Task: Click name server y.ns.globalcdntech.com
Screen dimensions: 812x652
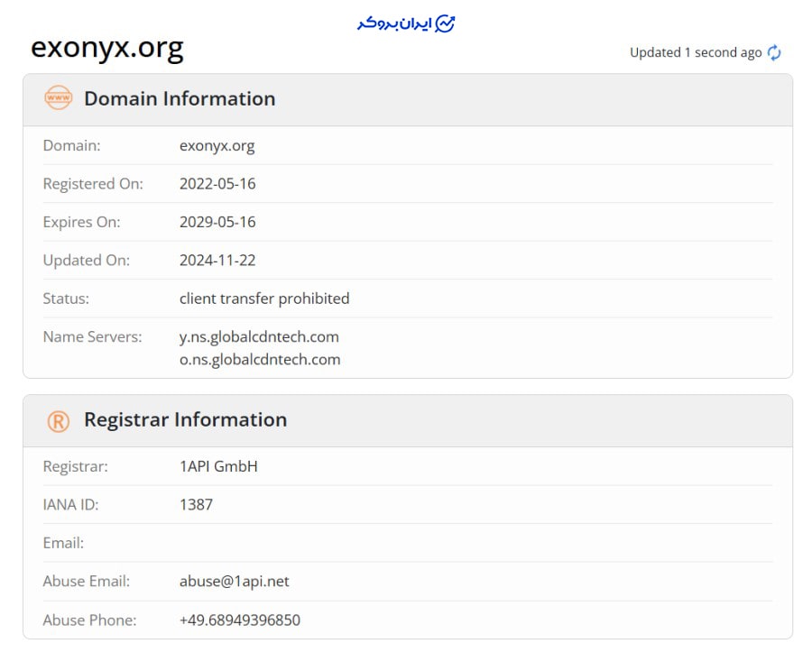Action: (x=260, y=337)
